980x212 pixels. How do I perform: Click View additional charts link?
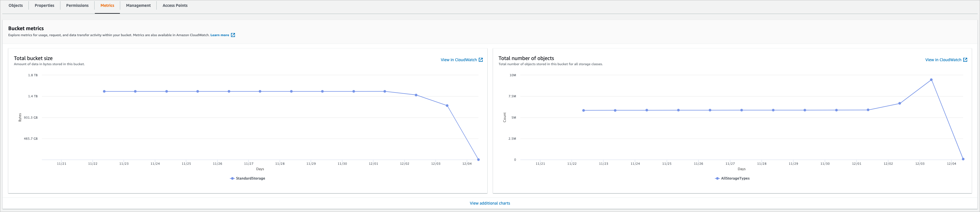click(x=490, y=203)
